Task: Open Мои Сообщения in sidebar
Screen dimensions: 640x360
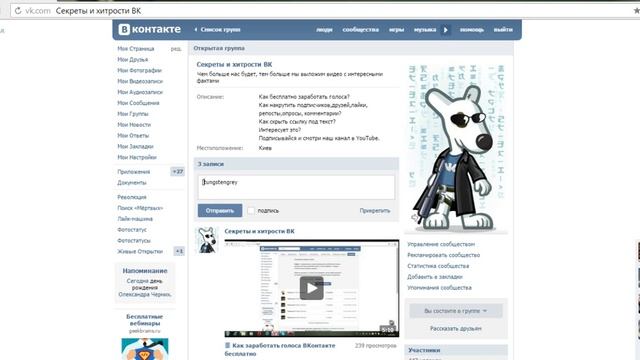Action: (x=138, y=103)
